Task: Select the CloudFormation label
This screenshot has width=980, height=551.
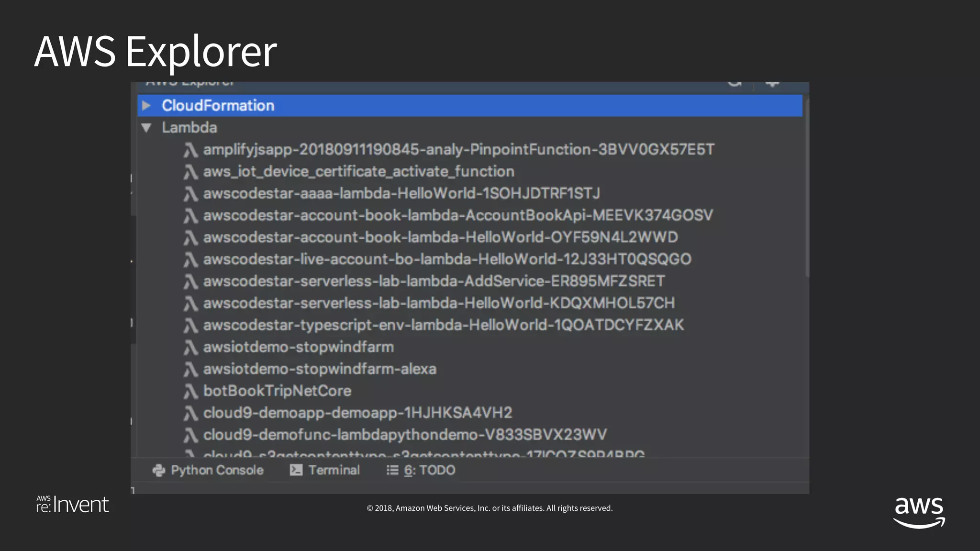Action: [x=218, y=106]
